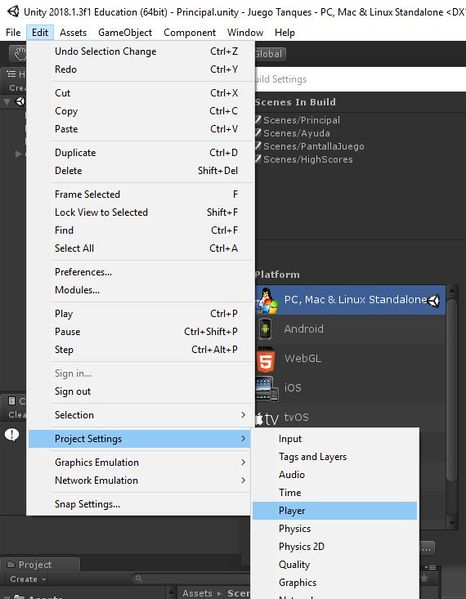Toggle the Global handle orientation button
This screenshot has width=466, height=599.
point(269,54)
